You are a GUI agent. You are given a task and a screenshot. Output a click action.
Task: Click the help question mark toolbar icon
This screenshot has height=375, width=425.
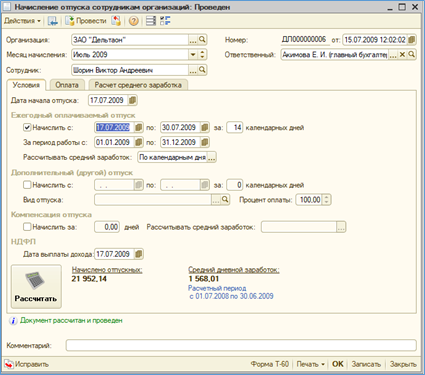pyautogui.click(x=133, y=21)
